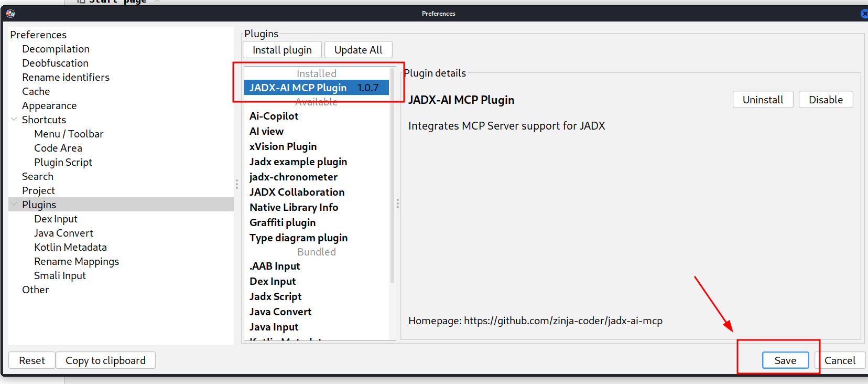
Task: Select Jadx Script bundled plugin
Action: (317, 296)
